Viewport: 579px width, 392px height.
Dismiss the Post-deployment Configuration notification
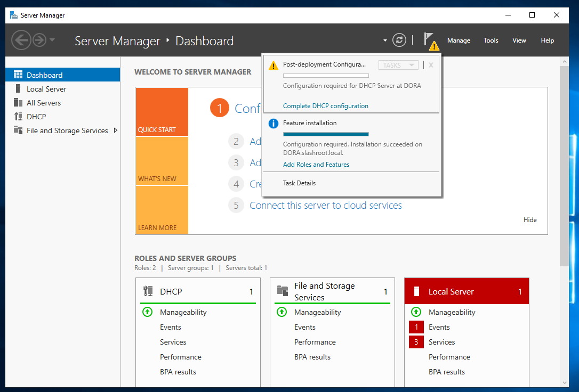(x=431, y=65)
